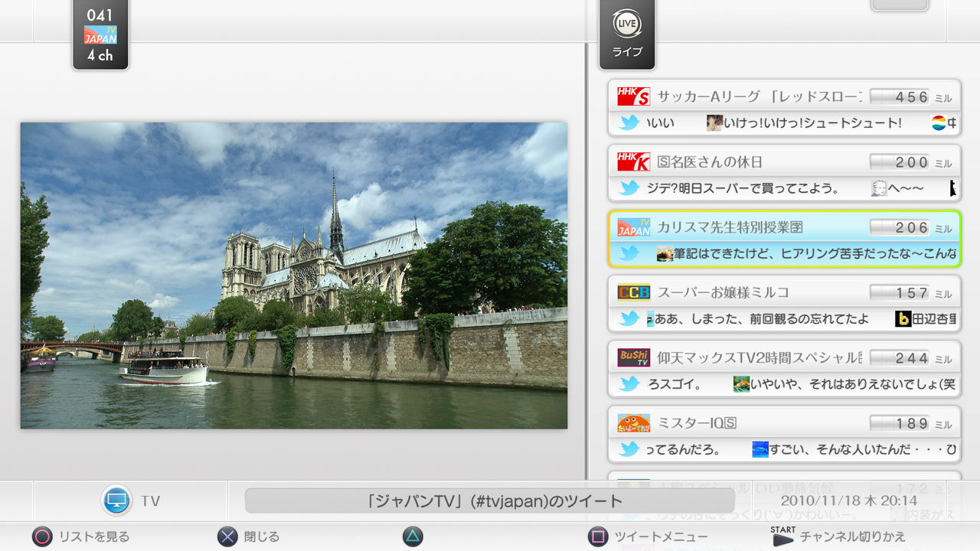Click the Notre-Dame live video preview
The width and height of the screenshot is (980, 551).
click(294, 275)
